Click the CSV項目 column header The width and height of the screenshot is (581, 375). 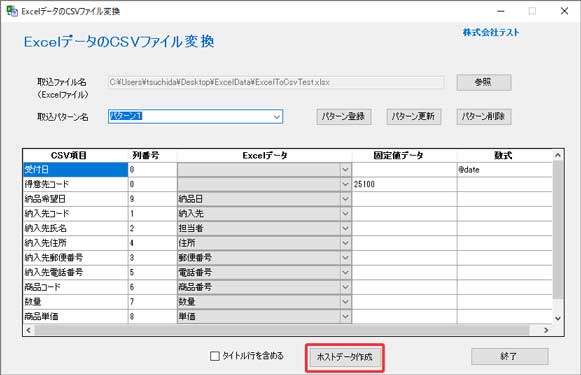coord(76,156)
